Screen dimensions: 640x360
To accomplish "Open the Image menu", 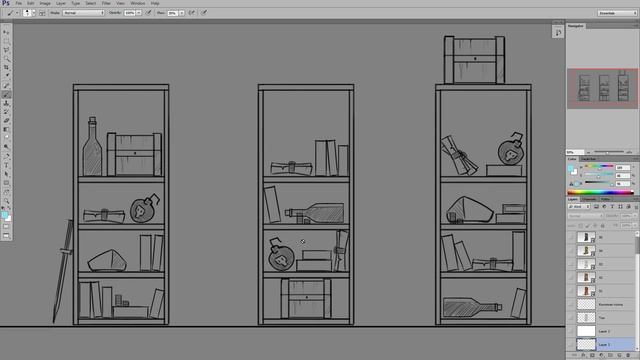I will (45, 3).
